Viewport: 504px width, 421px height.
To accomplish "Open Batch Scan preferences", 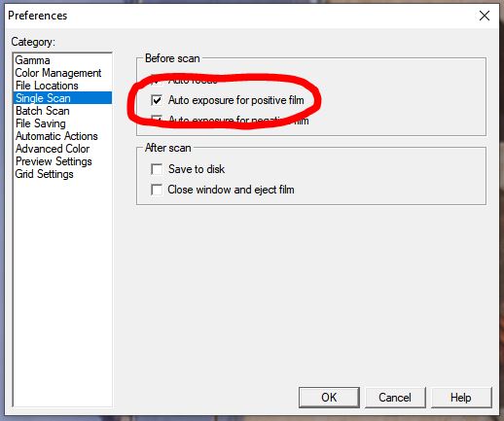I will (43, 111).
